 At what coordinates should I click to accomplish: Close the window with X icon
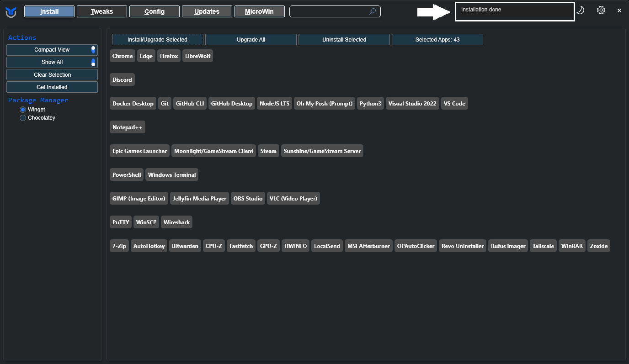click(x=619, y=11)
